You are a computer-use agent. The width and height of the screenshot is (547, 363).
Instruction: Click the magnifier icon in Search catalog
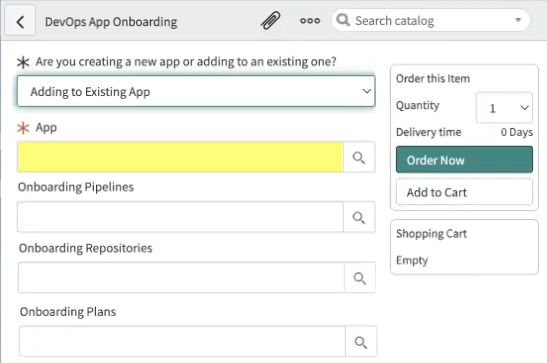pos(343,20)
